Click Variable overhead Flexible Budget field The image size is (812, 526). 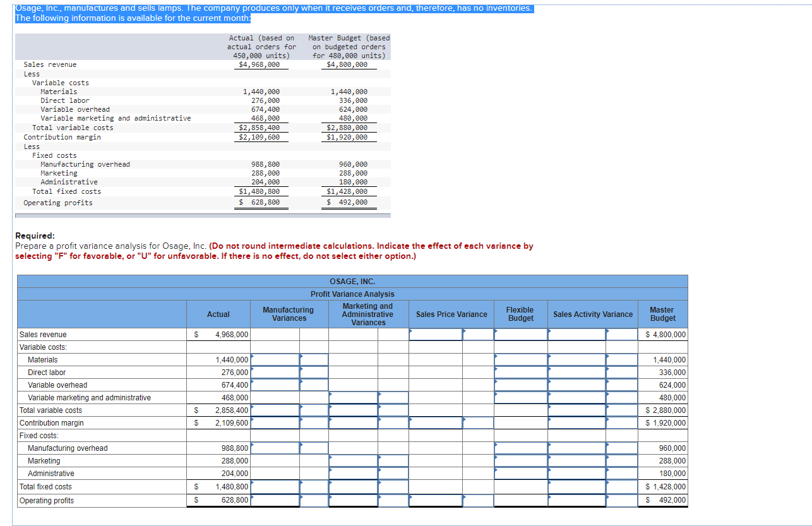pos(521,385)
